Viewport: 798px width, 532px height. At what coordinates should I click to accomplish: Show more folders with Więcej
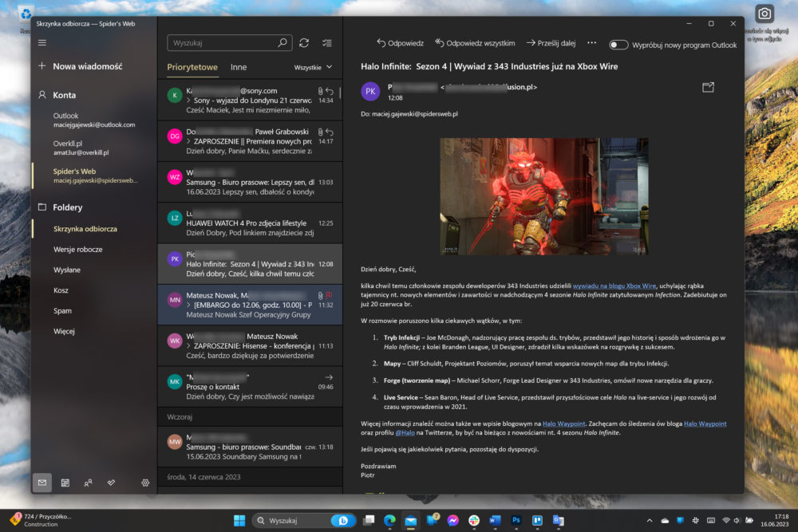[x=64, y=331]
